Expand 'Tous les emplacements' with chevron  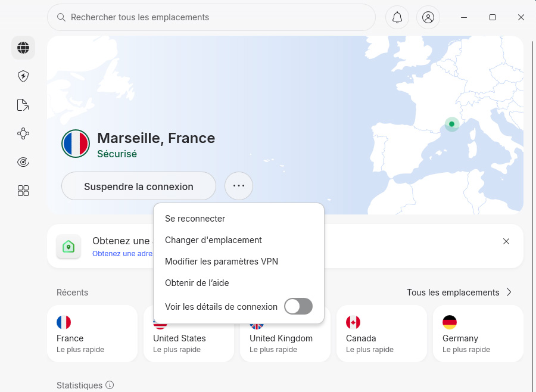click(x=509, y=293)
